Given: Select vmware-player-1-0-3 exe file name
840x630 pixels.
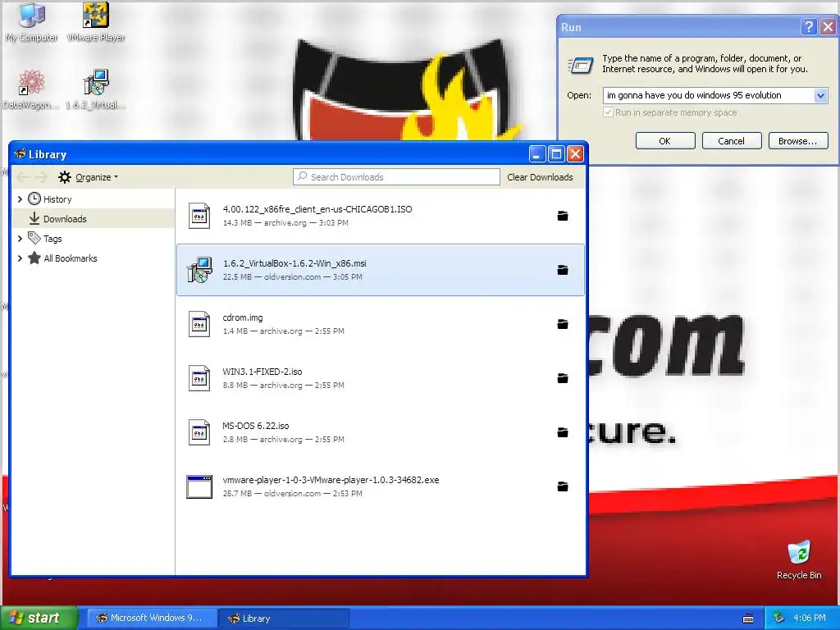Looking at the screenshot, I should tap(331, 480).
